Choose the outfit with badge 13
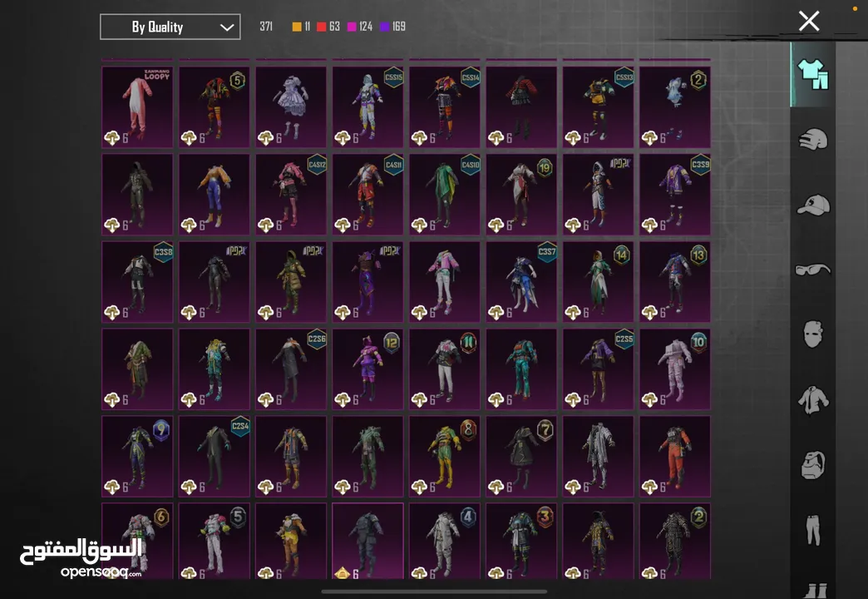 click(x=675, y=281)
